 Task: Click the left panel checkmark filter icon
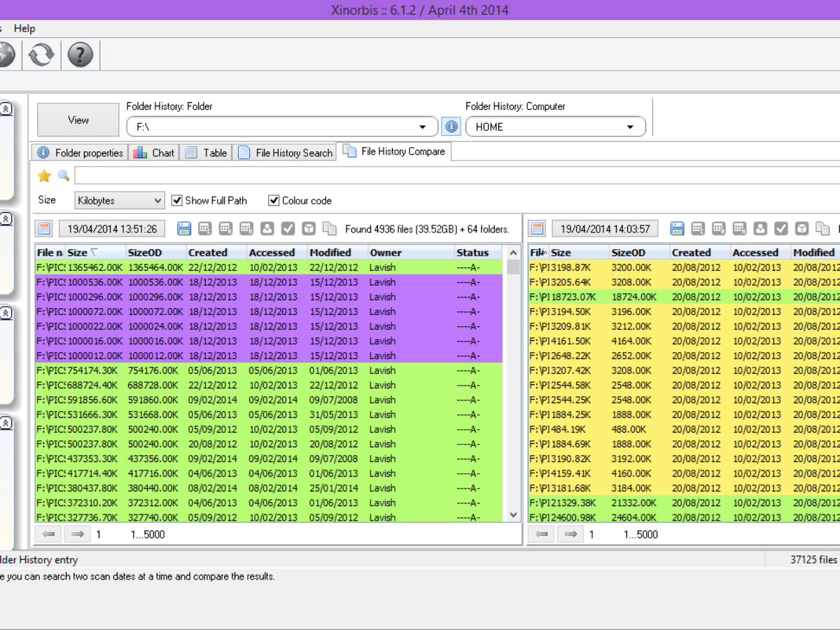(x=288, y=229)
